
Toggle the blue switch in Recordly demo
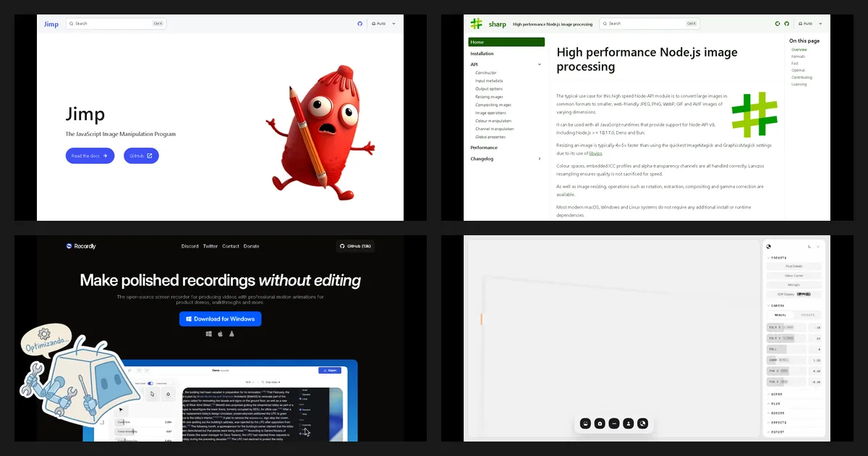tap(150, 384)
